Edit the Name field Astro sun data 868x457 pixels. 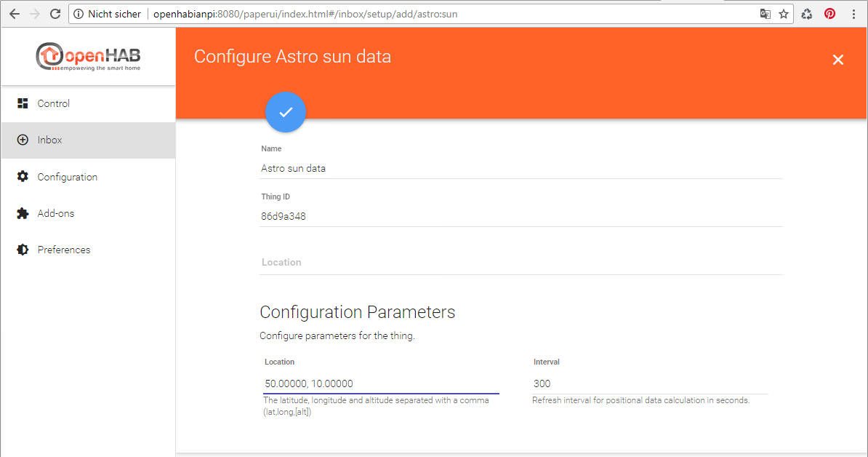521,168
